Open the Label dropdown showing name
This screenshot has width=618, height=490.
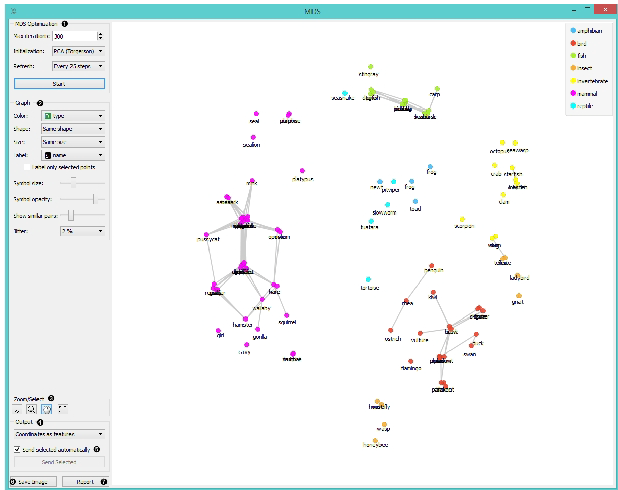73,155
